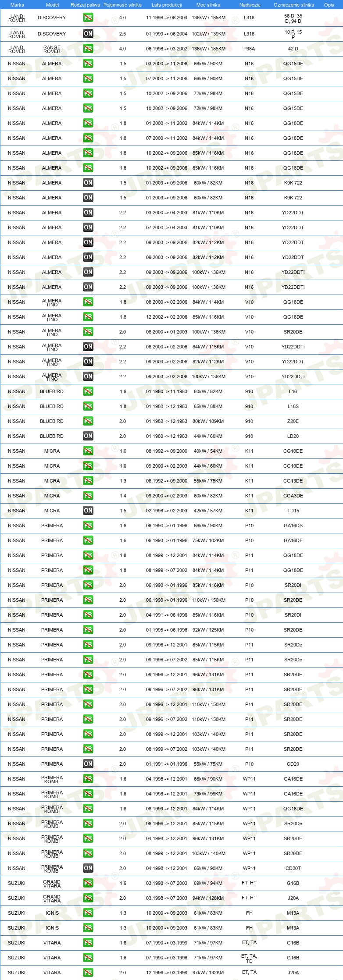This screenshot has width=343, height=980.
Task: Click petrol icon in Bluebird L16 row
Action: tap(88, 391)
